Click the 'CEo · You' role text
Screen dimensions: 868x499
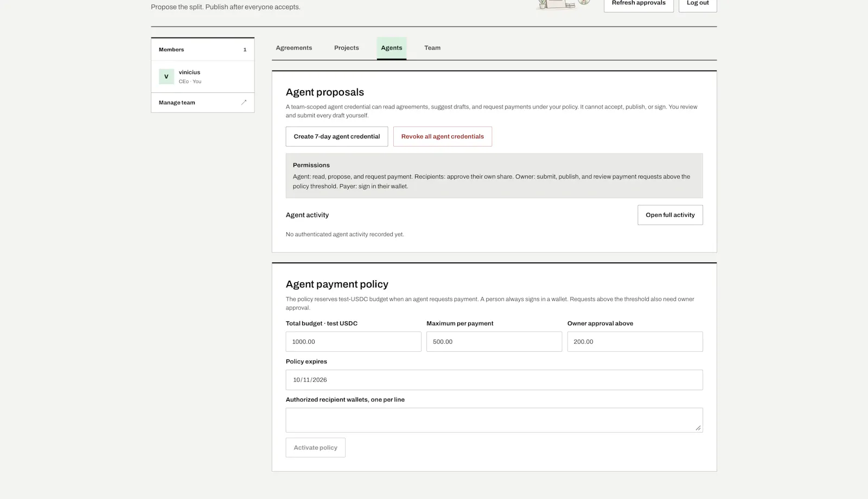(x=190, y=81)
